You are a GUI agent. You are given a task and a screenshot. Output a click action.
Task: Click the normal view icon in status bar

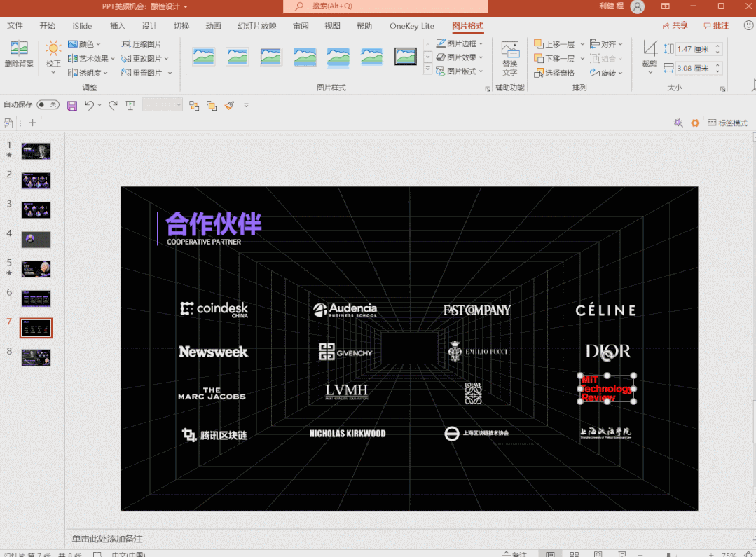(550, 555)
